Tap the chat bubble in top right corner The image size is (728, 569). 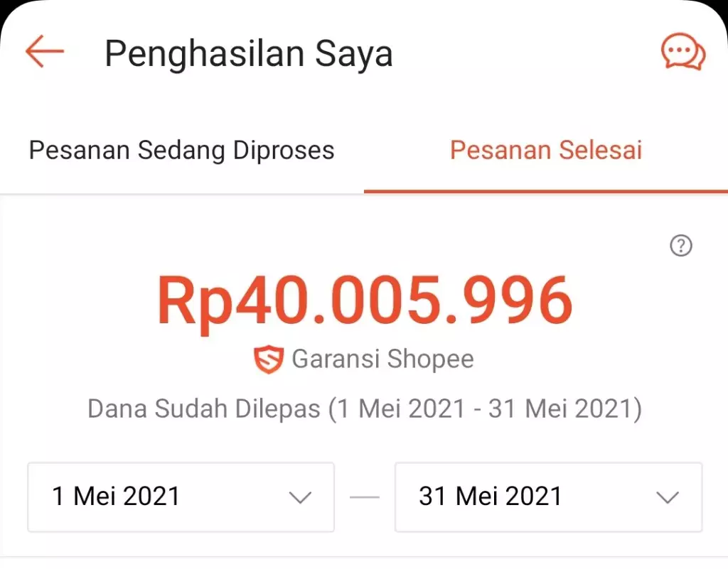682,50
